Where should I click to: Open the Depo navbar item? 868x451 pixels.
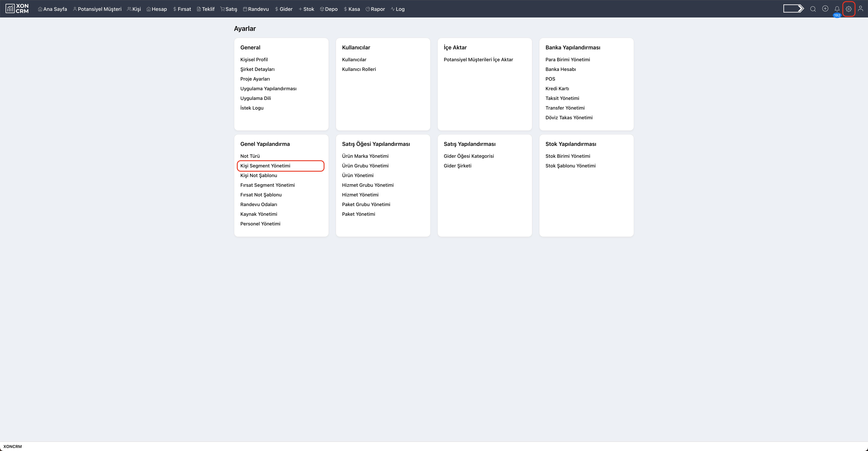tap(329, 9)
